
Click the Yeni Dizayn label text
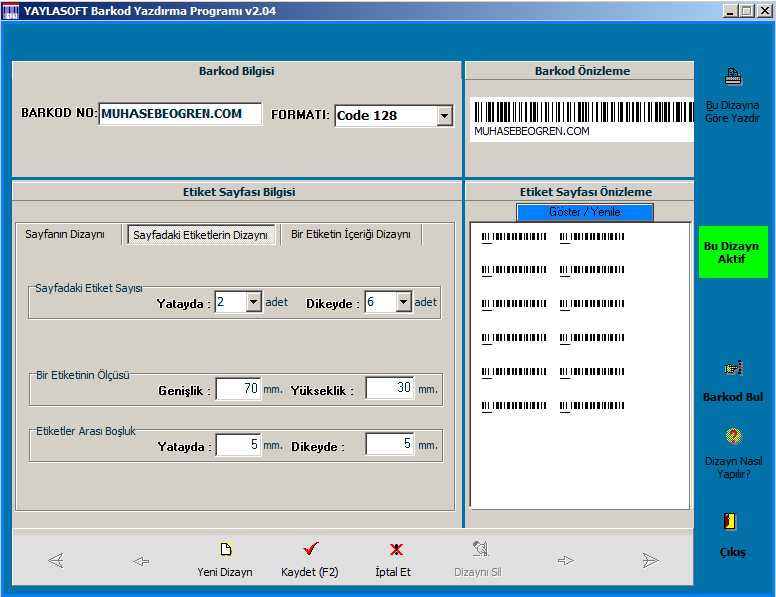click(225, 572)
